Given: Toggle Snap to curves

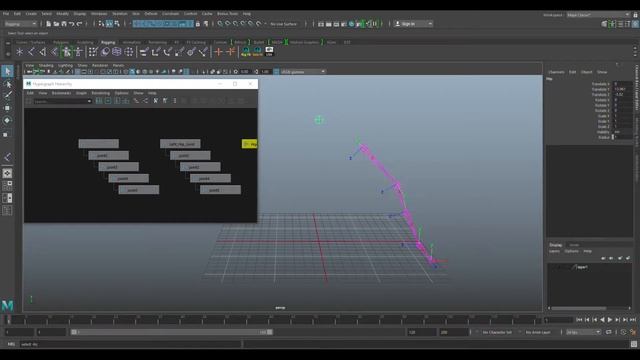Looking at the screenshot, I should 228,24.
